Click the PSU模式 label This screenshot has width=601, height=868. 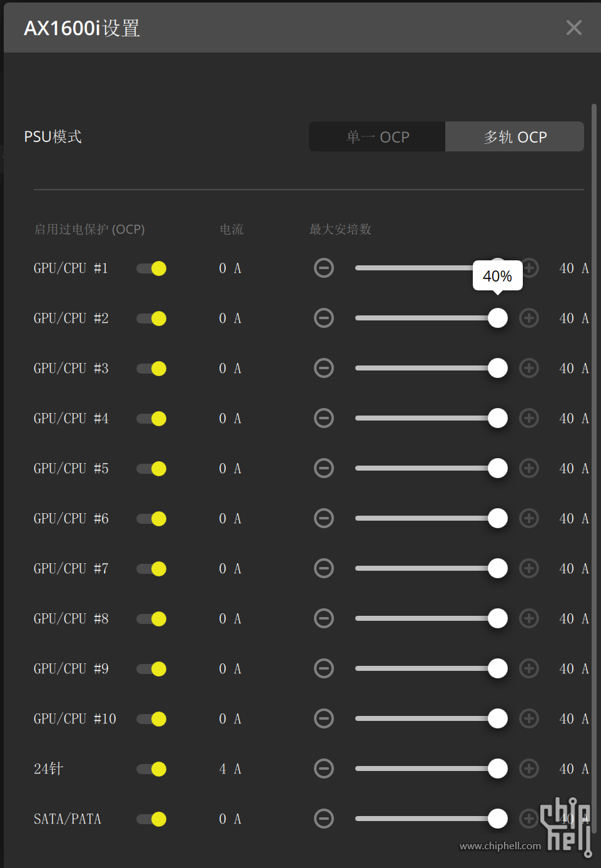point(53,136)
